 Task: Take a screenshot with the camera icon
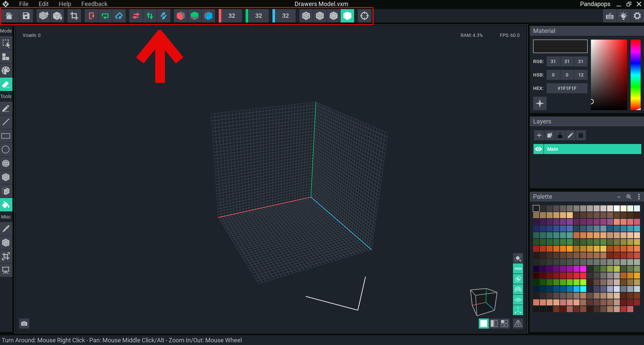pos(24,324)
